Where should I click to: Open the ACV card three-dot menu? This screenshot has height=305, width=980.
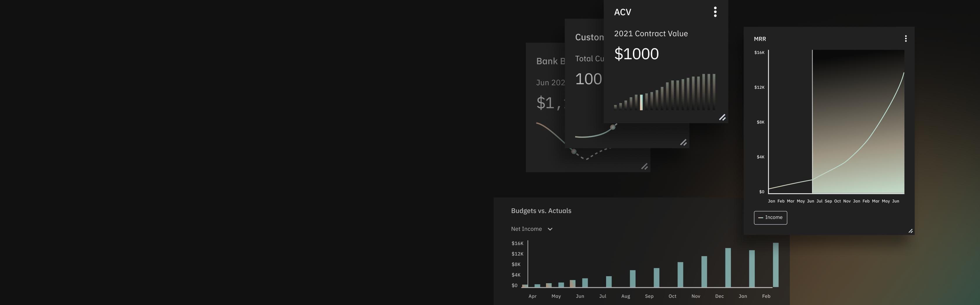tap(715, 12)
